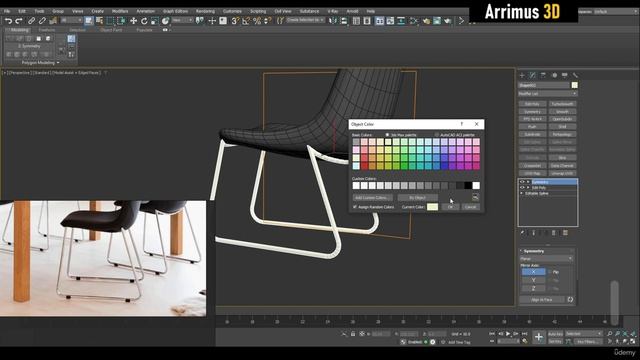Select the Z mirror axis button
Viewport: 640px width, 360px height.
coord(533,288)
